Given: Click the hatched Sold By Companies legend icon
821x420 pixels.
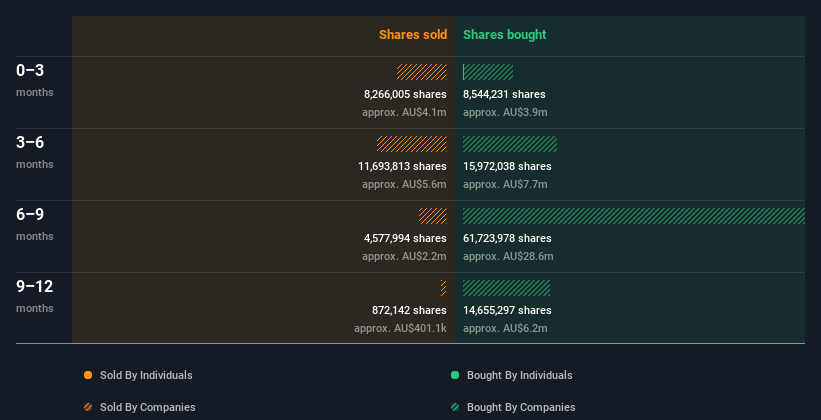Looking at the screenshot, I should click(88, 407).
